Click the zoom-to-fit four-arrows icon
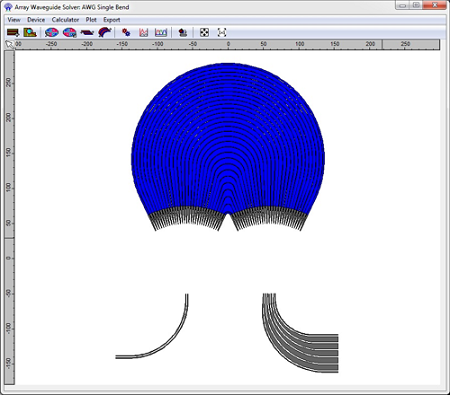Image resolution: width=450 pixels, height=395 pixels. point(204,32)
